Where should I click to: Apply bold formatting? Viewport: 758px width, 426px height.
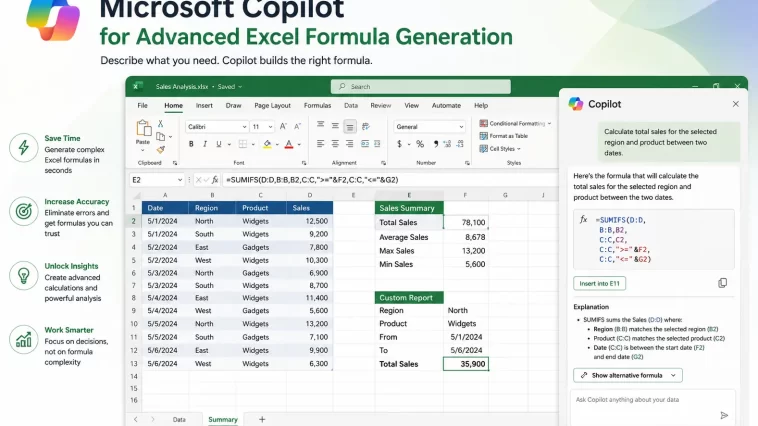(191, 144)
